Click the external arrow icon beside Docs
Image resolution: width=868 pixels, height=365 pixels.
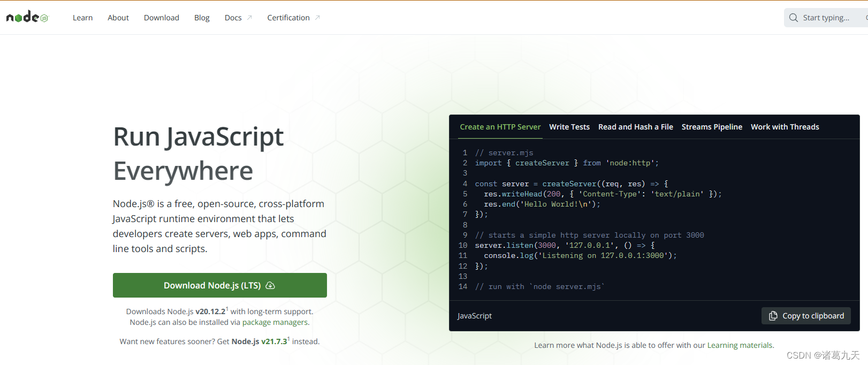click(249, 18)
